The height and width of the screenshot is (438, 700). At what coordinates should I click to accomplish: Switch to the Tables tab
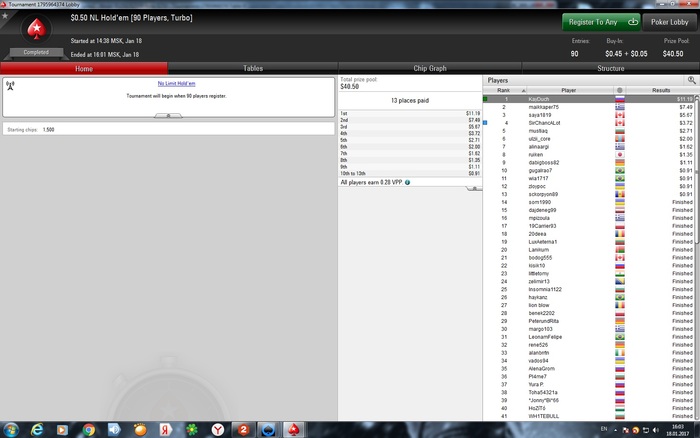pos(253,68)
